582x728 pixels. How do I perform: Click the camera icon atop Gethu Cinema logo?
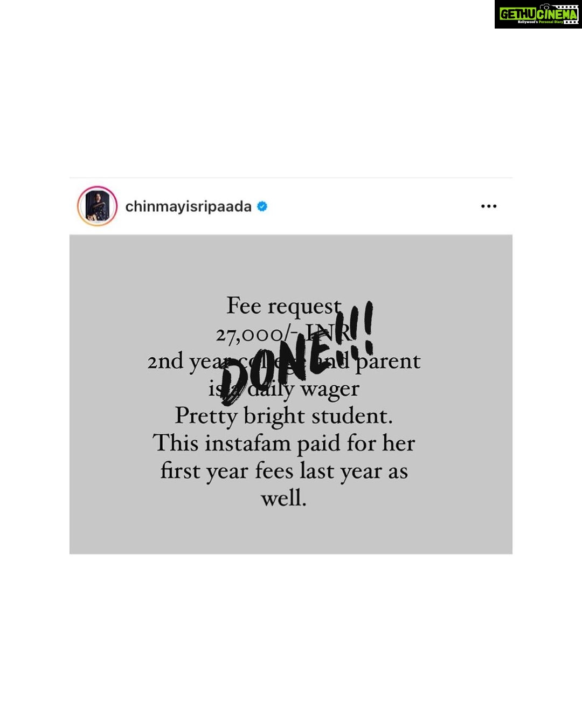point(545,7)
